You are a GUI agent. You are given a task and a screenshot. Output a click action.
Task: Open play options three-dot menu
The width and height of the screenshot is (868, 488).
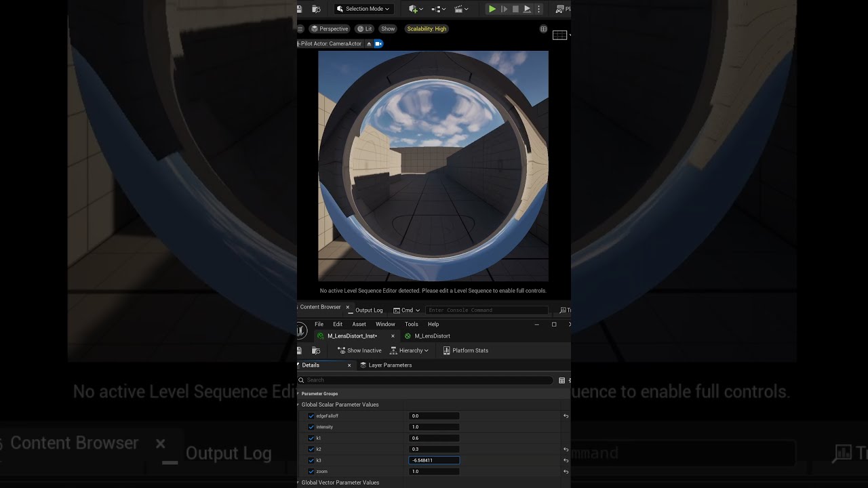[538, 9]
